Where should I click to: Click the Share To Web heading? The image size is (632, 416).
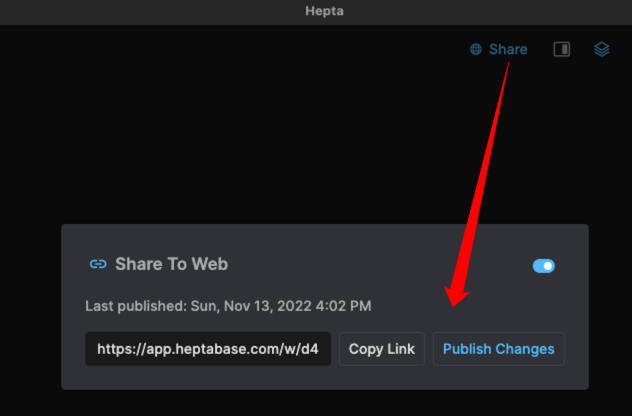tap(171, 264)
